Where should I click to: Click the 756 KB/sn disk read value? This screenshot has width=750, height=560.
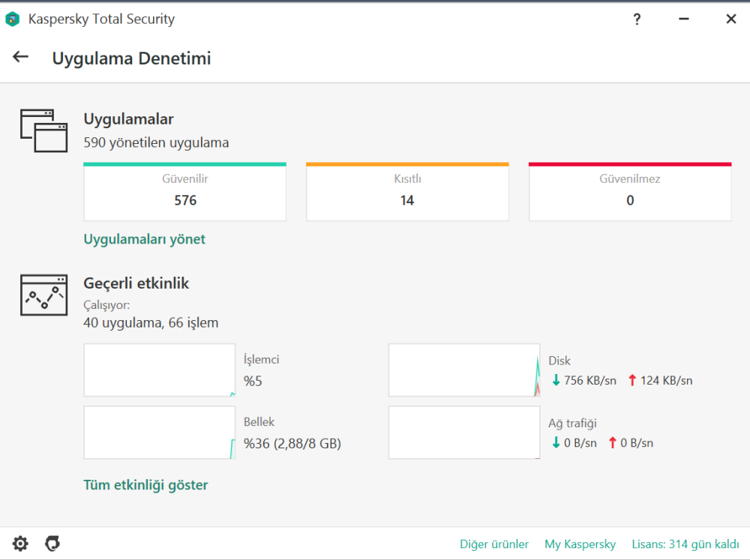(x=589, y=381)
